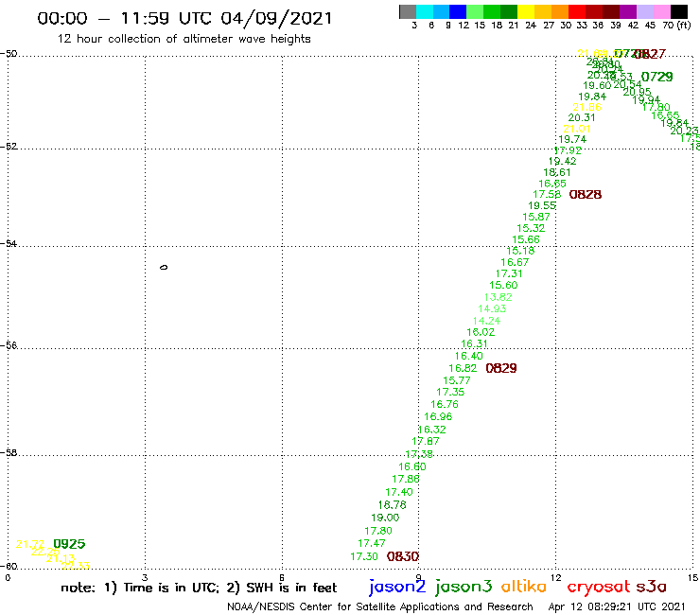
Task: Click the longitude 3 axis label
Action: 145,577
